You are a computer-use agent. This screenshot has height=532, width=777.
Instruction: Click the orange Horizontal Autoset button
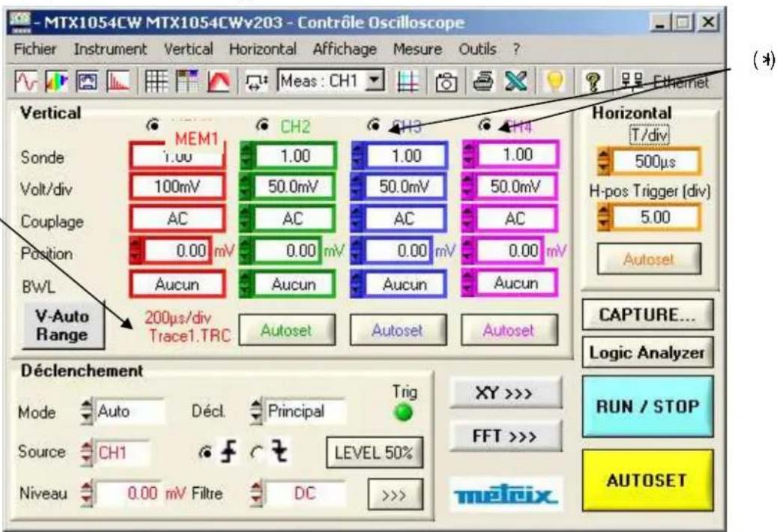pyautogui.click(x=649, y=259)
